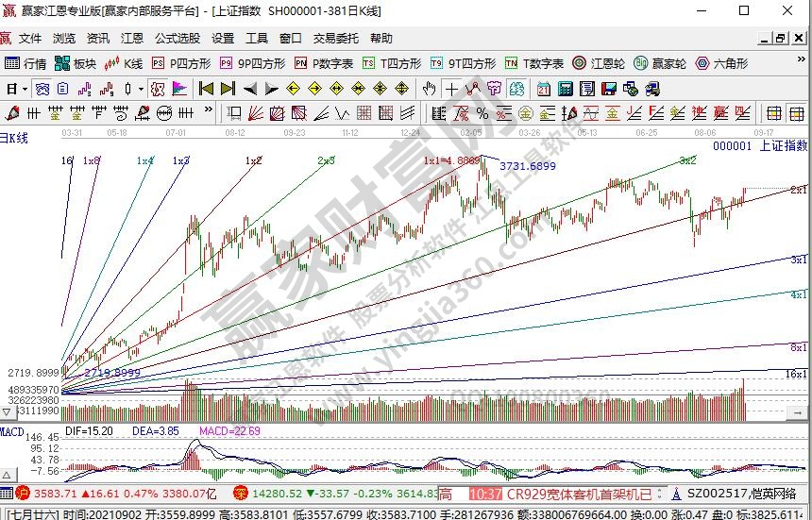Expand the candlestick style dropdown arrow
Screen dimensions: 812x520
(x=139, y=89)
